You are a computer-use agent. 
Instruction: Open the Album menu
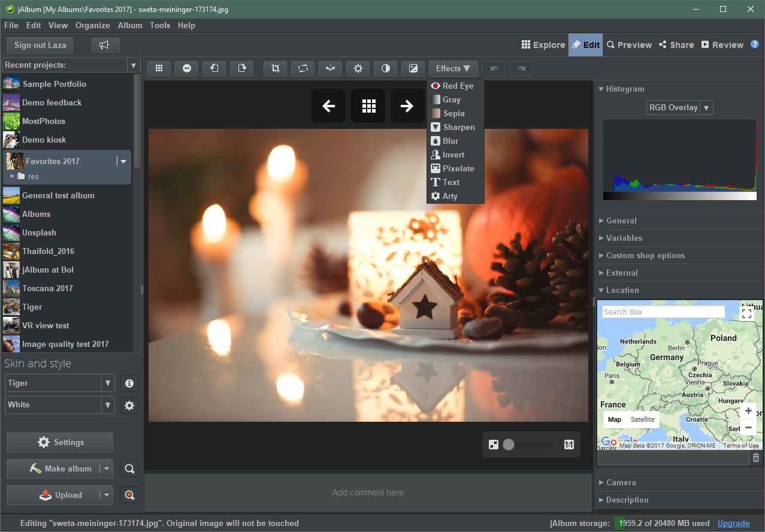coord(130,25)
